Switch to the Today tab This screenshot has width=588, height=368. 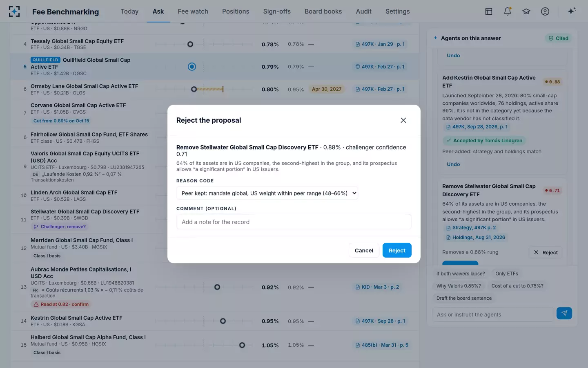[129, 11]
